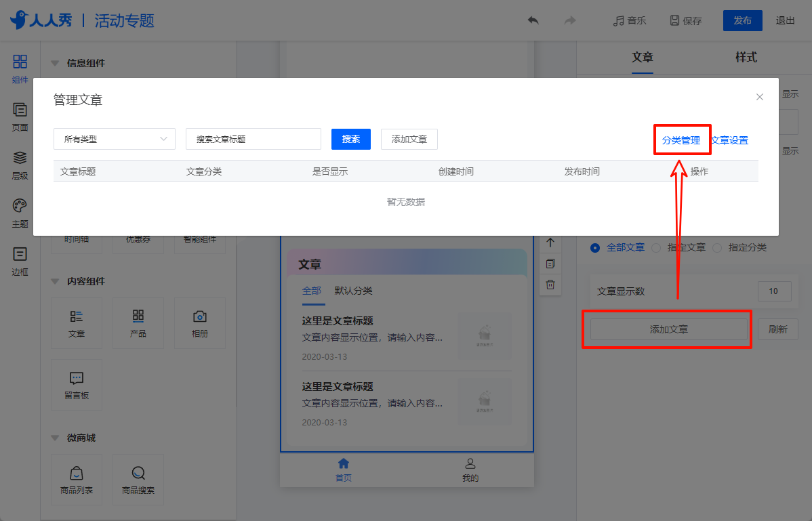Collapse the 信息组件 section
812x521 pixels.
[54, 63]
